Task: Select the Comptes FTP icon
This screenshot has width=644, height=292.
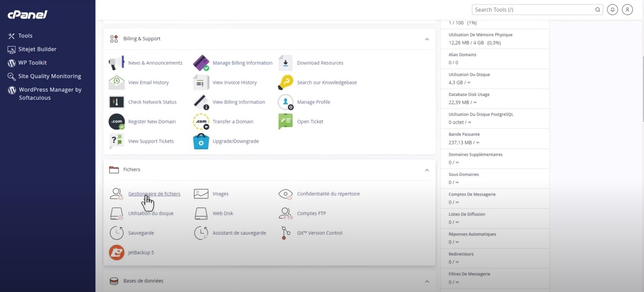Action: coord(285,213)
